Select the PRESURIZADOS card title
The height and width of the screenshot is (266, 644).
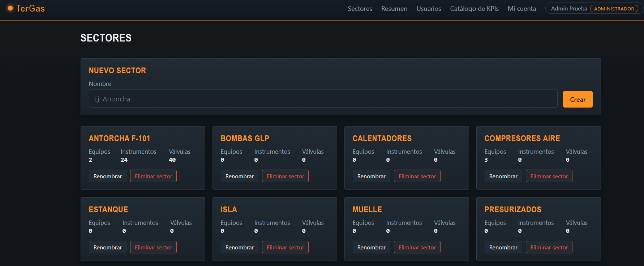[513, 209]
